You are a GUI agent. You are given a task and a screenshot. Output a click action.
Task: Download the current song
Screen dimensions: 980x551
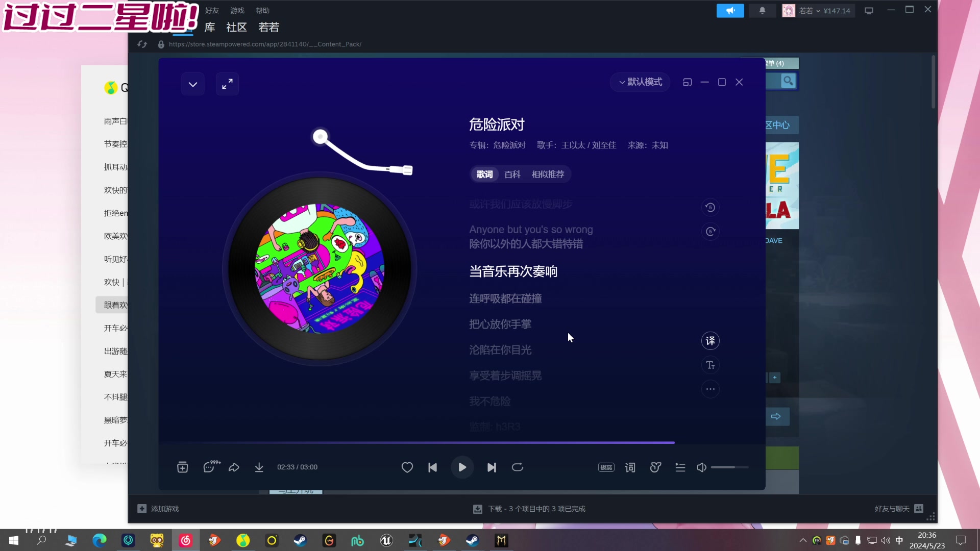[259, 467]
